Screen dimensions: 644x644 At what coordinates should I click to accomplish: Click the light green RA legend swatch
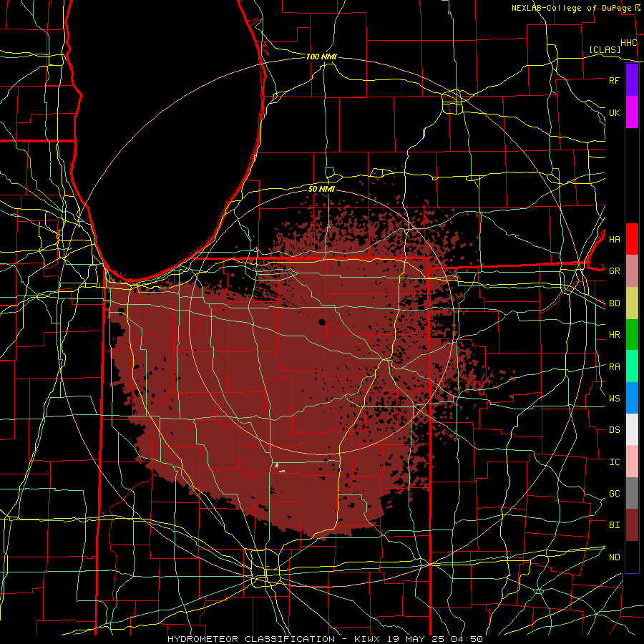632,366
